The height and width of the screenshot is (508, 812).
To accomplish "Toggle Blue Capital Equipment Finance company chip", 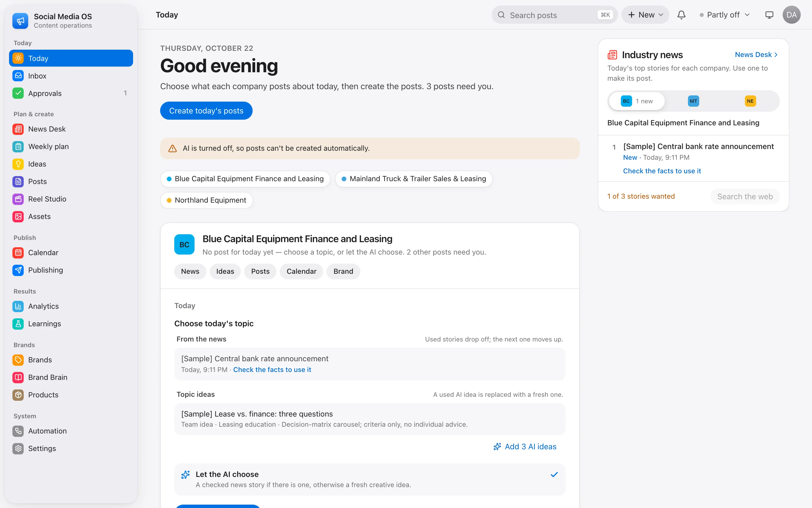I will (245, 179).
